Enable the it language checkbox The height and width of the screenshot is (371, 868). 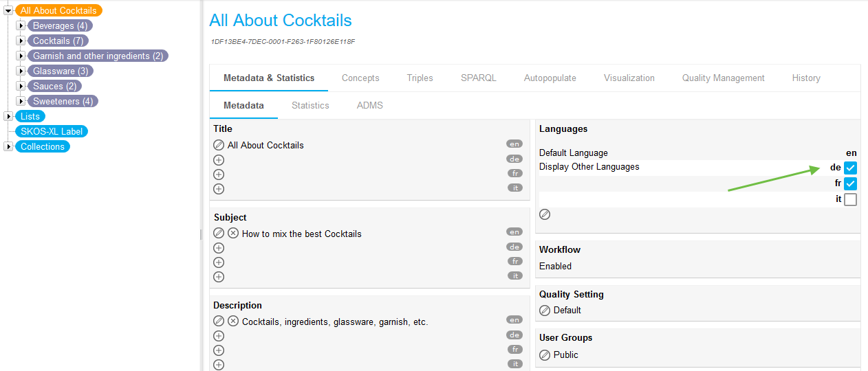click(850, 200)
